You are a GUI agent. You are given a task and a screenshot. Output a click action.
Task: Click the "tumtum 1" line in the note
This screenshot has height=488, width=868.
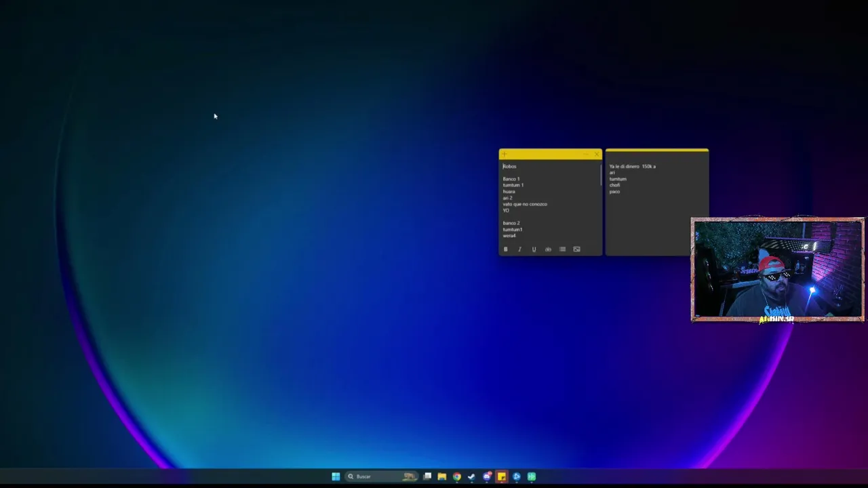513,185
